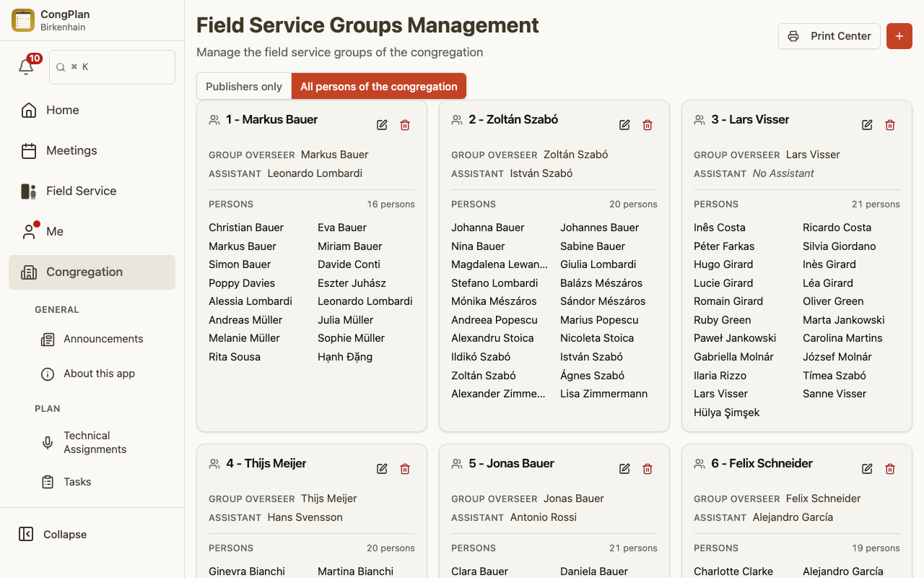The image size is (924, 578).
Task: Edit group 5 - Jonas Bauer
Action: point(624,469)
